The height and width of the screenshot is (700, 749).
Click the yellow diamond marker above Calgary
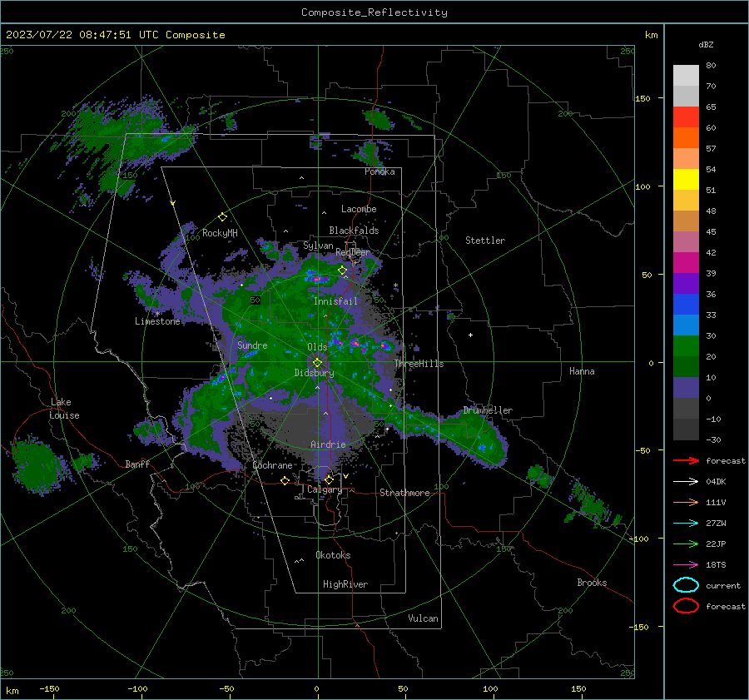(329, 479)
